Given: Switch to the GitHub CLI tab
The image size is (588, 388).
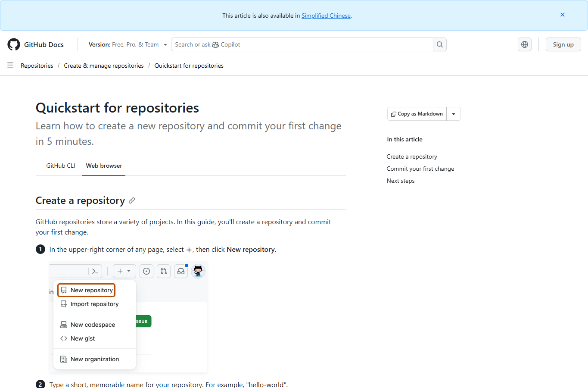Looking at the screenshot, I should pos(61,166).
